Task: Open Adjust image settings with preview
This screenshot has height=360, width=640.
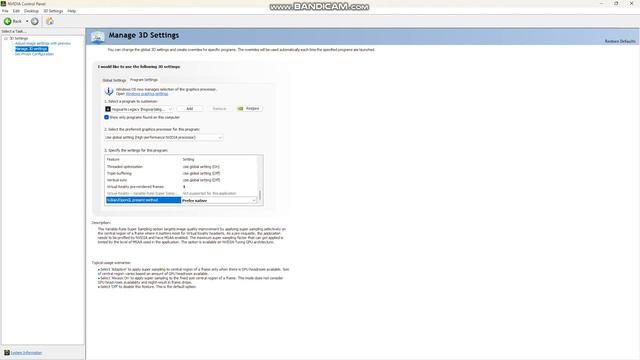Action: [43, 43]
